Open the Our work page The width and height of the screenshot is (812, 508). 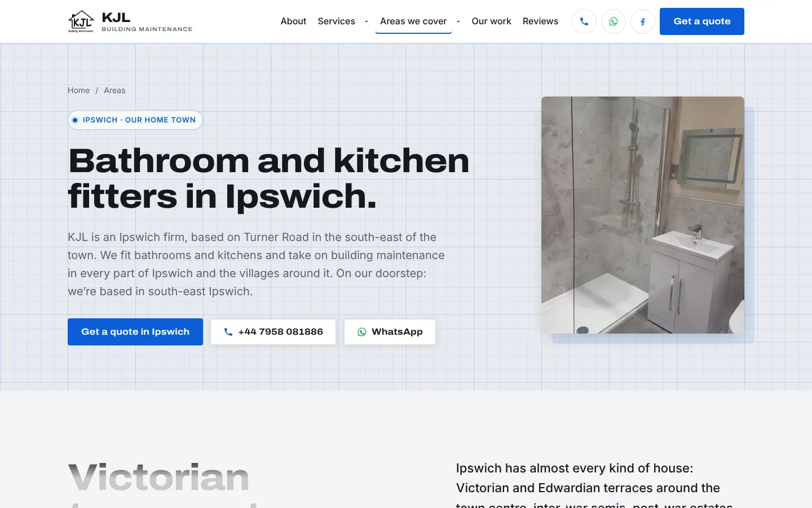(x=492, y=21)
